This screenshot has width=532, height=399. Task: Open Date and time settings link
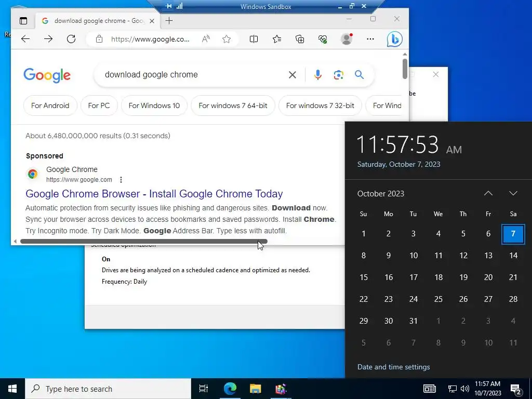pyautogui.click(x=394, y=367)
